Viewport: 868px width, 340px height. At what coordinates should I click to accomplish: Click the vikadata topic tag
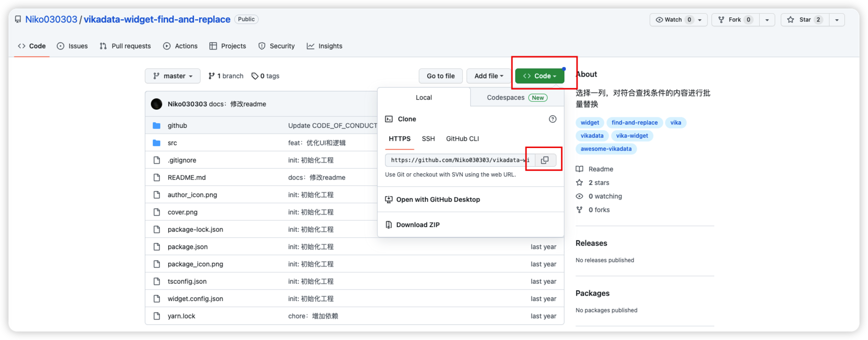592,136
